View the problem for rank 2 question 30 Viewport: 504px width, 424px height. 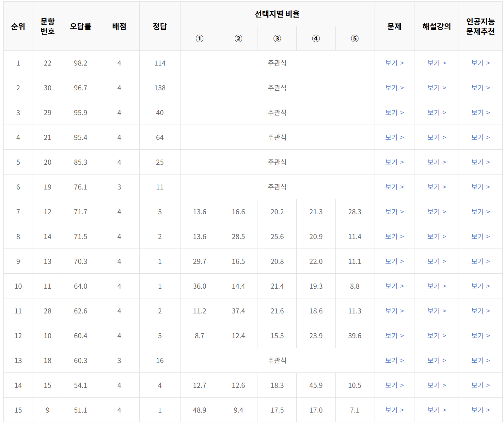pos(394,88)
